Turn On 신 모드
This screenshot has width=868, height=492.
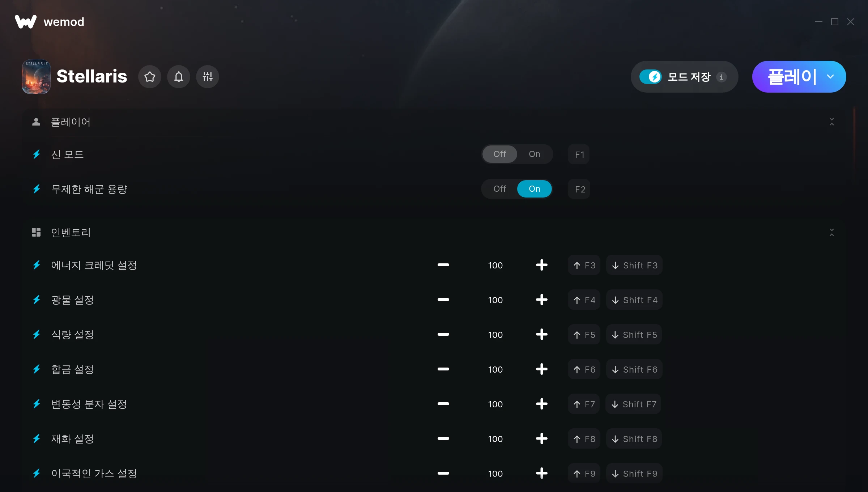tap(535, 154)
